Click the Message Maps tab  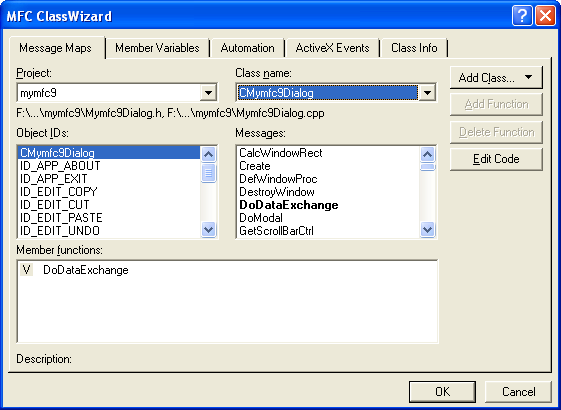pos(56,48)
